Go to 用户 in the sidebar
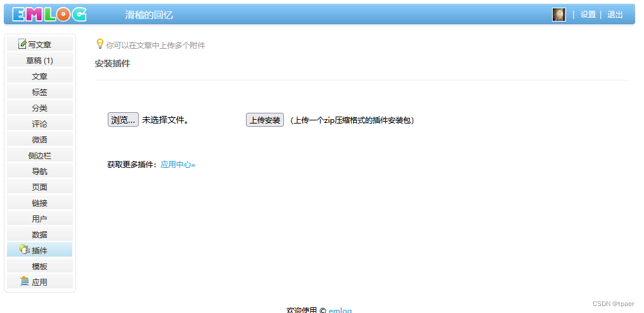Viewport: 644px width, 313px height. (40, 219)
